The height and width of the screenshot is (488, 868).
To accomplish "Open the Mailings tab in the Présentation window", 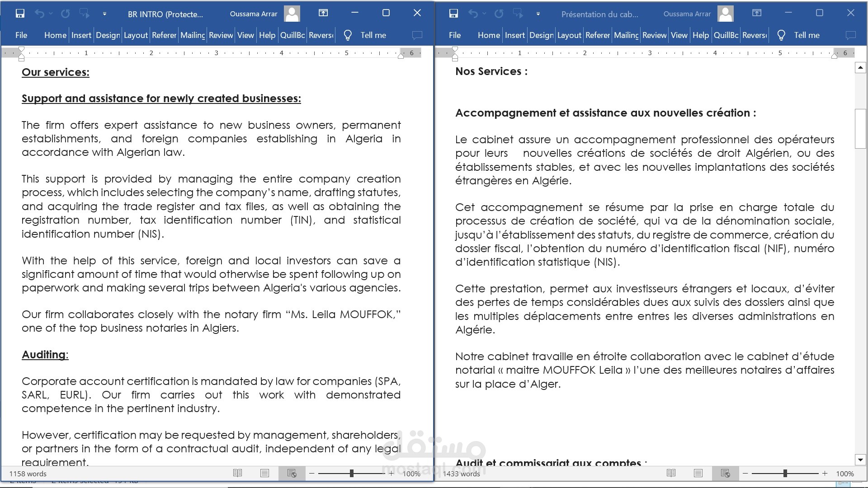I will [626, 35].
